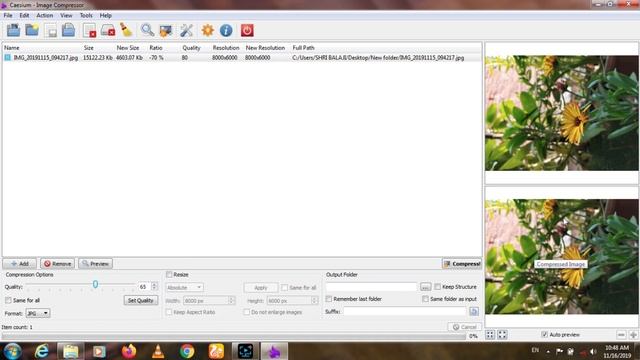
Task: Check the Resize checkbox
Action: (x=169, y=275)
